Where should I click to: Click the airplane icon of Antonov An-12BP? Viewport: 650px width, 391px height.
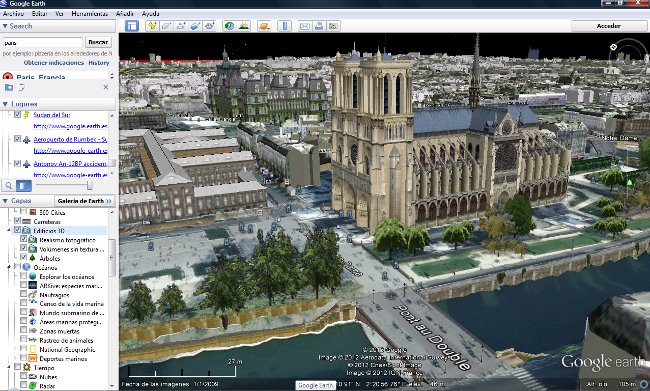pyautogui.click(x=26, y=164)
